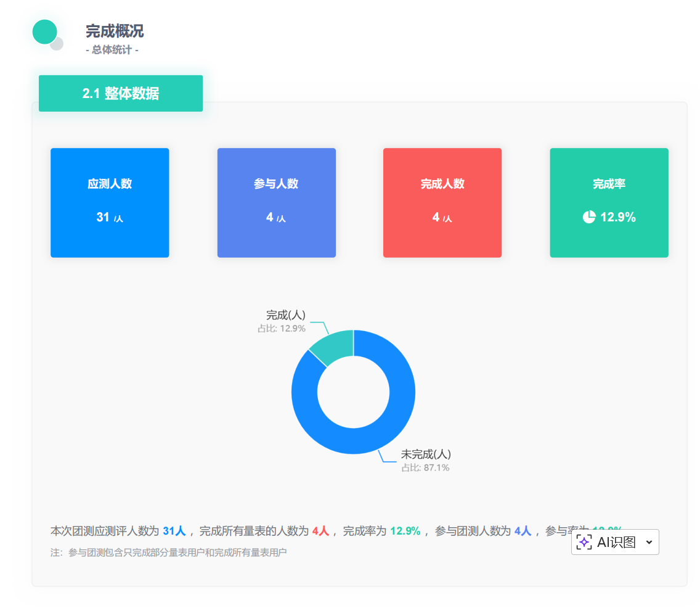
Task: Click the blue 4人 参与团测 value
Action: [523, 531]
